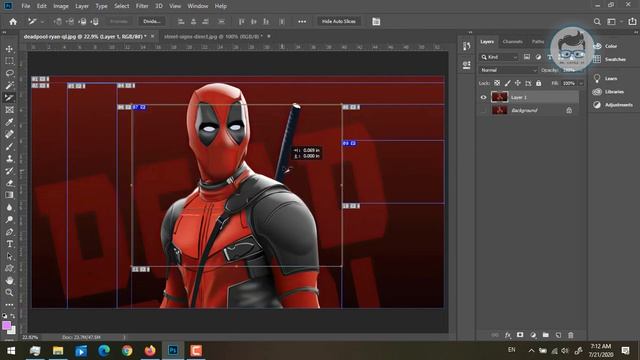The image size is (640, 360).
Task: Click the Divide... button
Action: click(x=152, y=21)
